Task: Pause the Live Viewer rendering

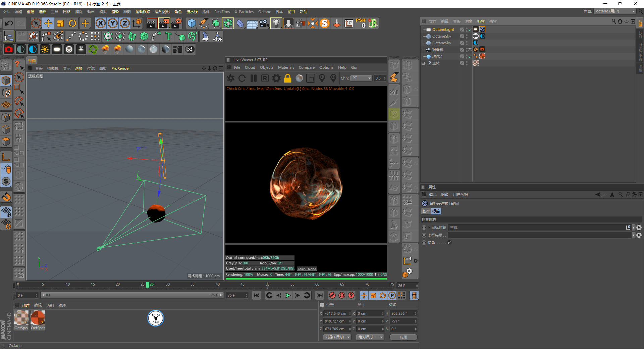Action: coord(254,78)
